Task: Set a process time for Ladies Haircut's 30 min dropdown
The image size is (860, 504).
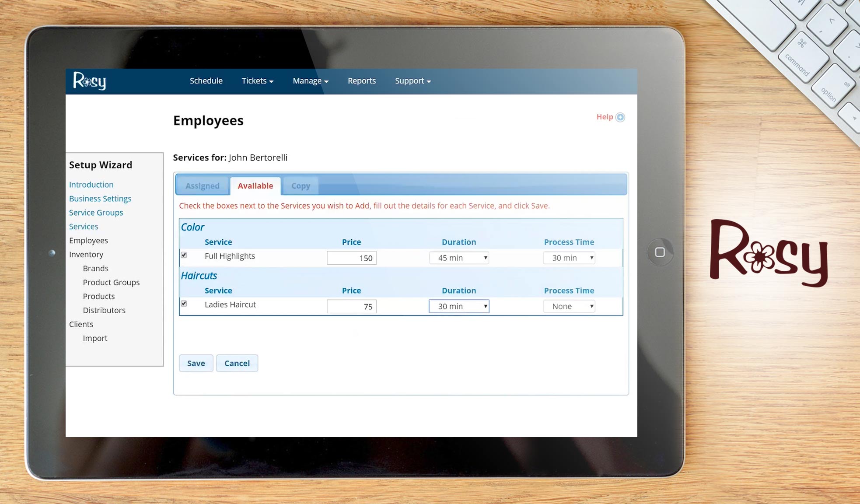Action: [x=458, y=306]
